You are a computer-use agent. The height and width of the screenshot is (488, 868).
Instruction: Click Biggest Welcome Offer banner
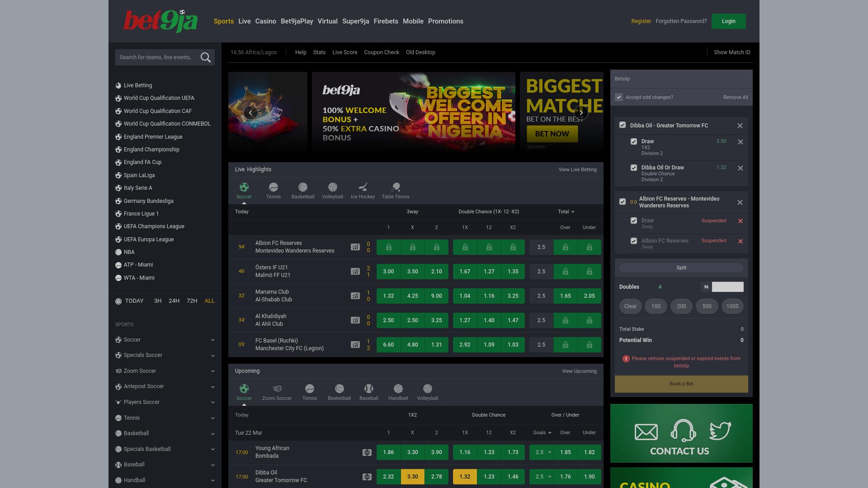(414, 112)
